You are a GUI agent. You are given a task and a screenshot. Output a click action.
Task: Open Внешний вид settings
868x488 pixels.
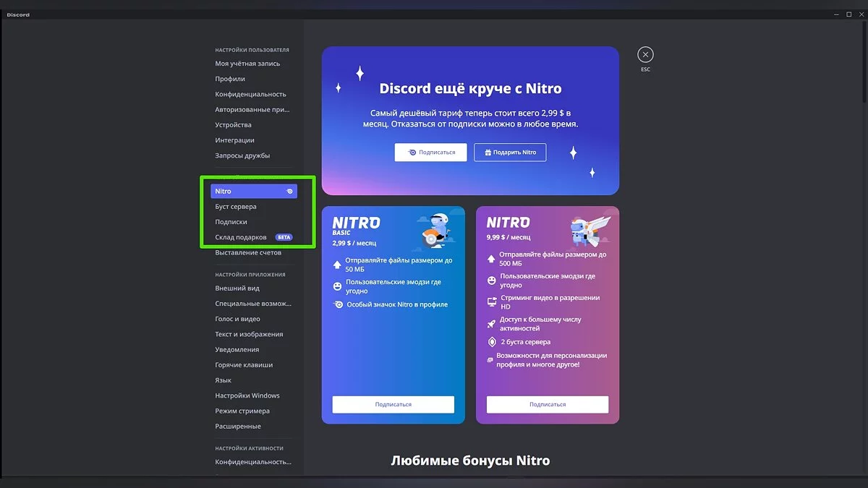click(x=237, y=288)
